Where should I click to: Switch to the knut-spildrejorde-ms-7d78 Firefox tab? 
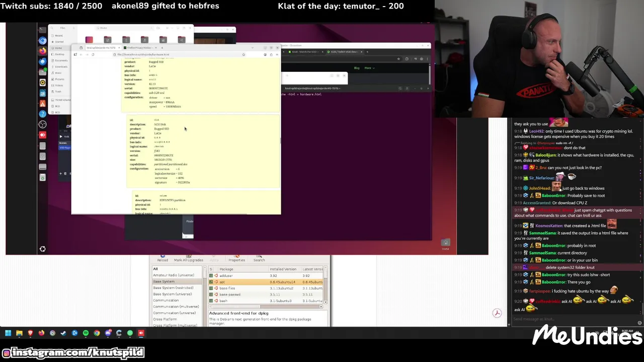(x=104, y=48)
